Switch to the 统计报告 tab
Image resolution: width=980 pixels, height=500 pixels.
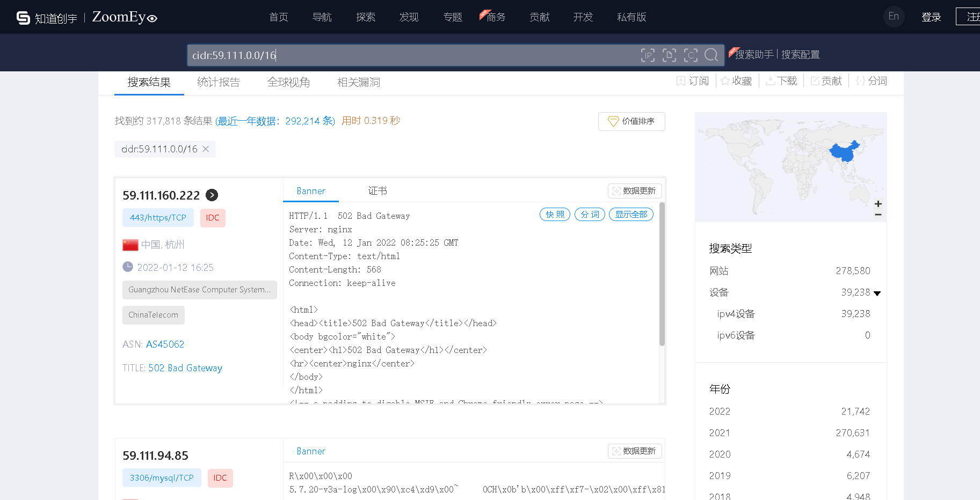[x=219, y=82]
